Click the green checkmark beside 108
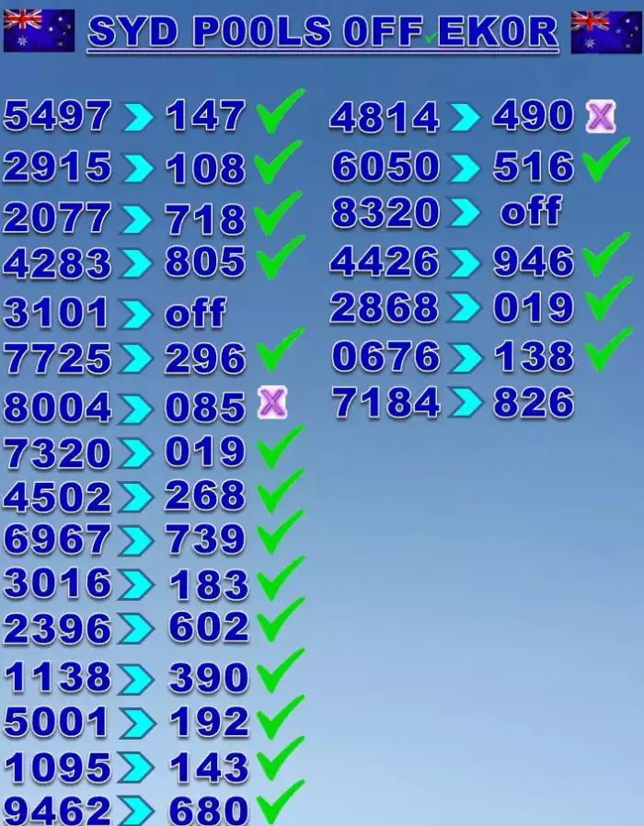This screenshot has height=826, width=644. pyautogui.click(x=278, y=162)
